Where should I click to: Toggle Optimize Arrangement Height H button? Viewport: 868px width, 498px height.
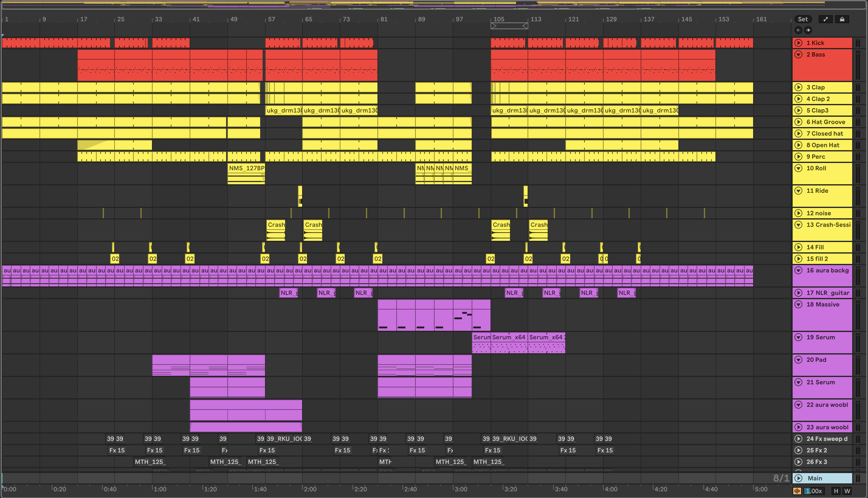pyautogui.click(x=836, y=491)
